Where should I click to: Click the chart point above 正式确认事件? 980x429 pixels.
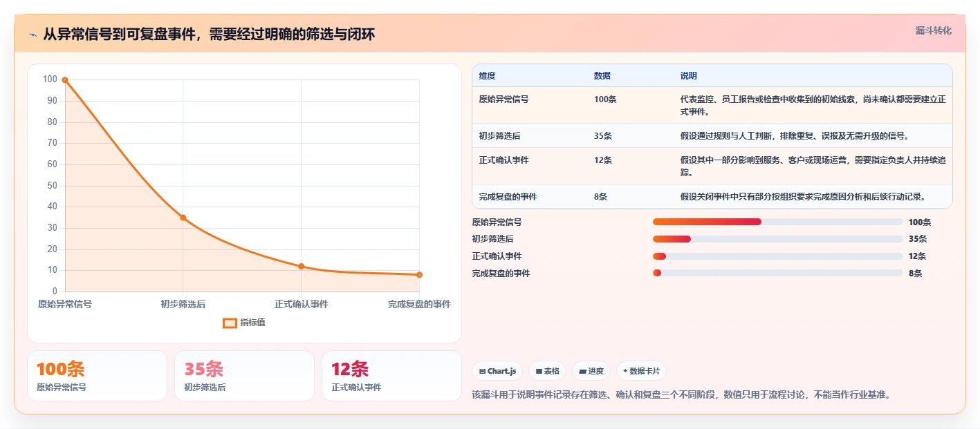click(x=302, y=266)
